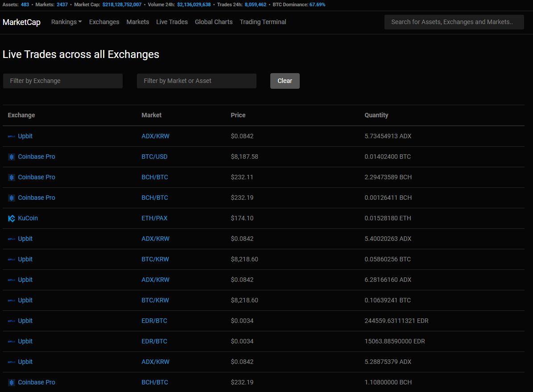Image resolution: width=533 pixels, height=392 pixels.
Task: Click the Market column header
Action: coord(151,115)
